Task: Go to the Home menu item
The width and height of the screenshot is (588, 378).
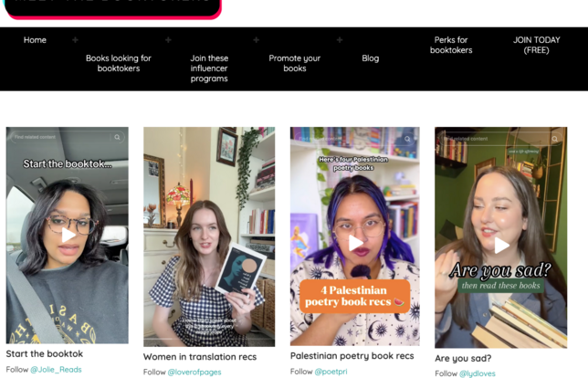Action: (35, 40)
